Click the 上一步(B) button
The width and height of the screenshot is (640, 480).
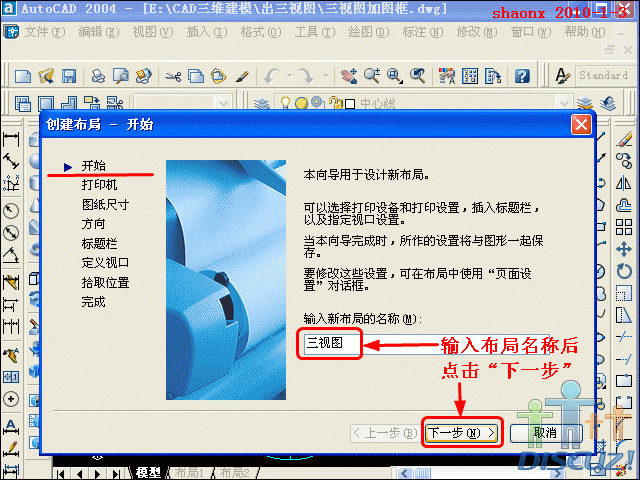point(386,433)
